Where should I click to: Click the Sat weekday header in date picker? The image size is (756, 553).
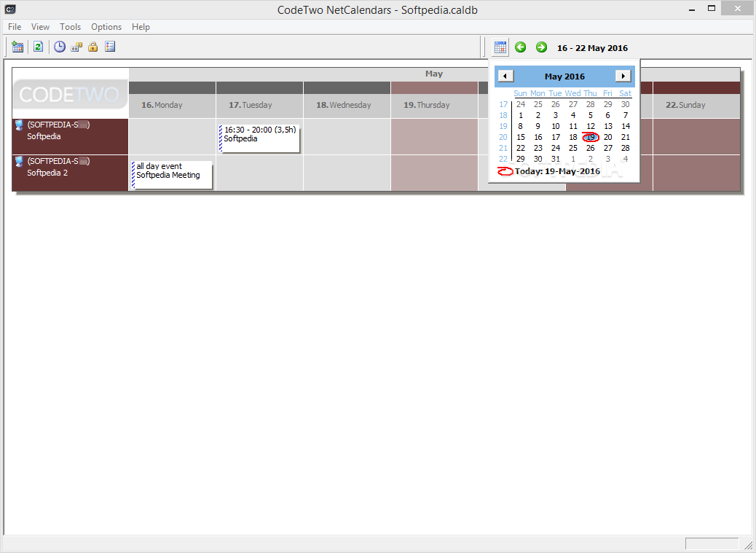coord(626,93)
